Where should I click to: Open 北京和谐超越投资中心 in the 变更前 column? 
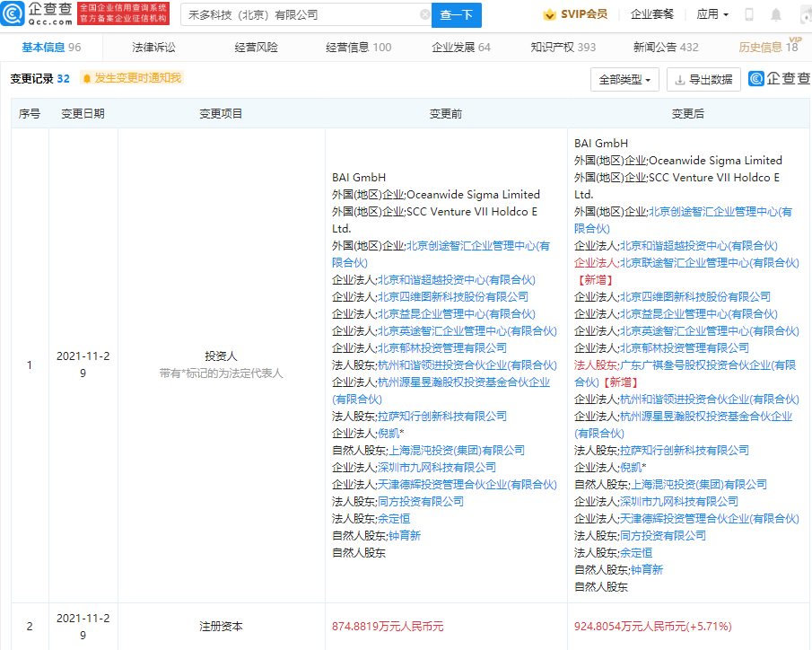pyautogui.click(x=456, y=280)
